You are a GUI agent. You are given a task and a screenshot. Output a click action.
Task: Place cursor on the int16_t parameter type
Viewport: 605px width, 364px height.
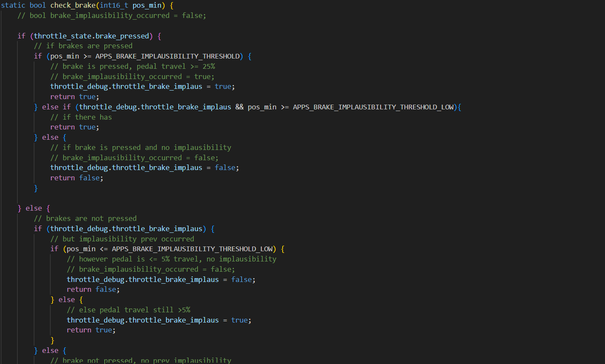pyautogui.click(x=114, y=6)
